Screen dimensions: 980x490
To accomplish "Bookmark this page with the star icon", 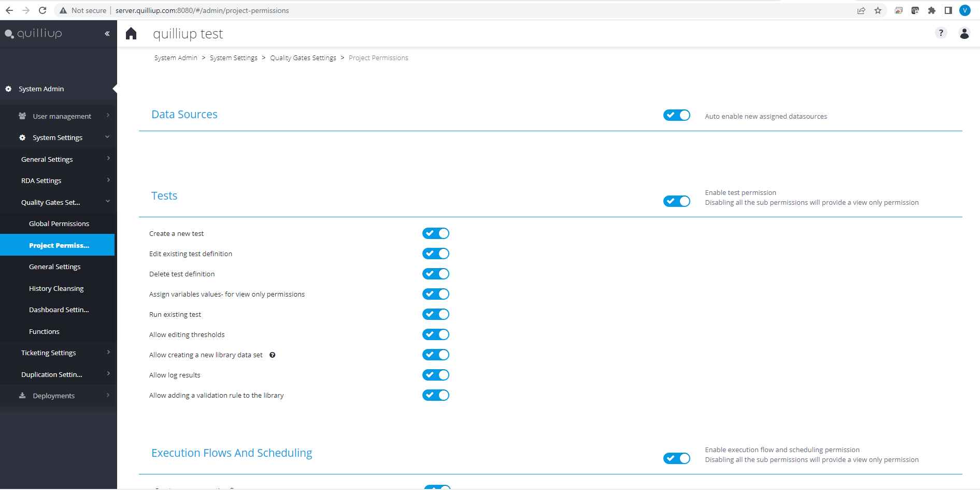I will tap(878, 10).
